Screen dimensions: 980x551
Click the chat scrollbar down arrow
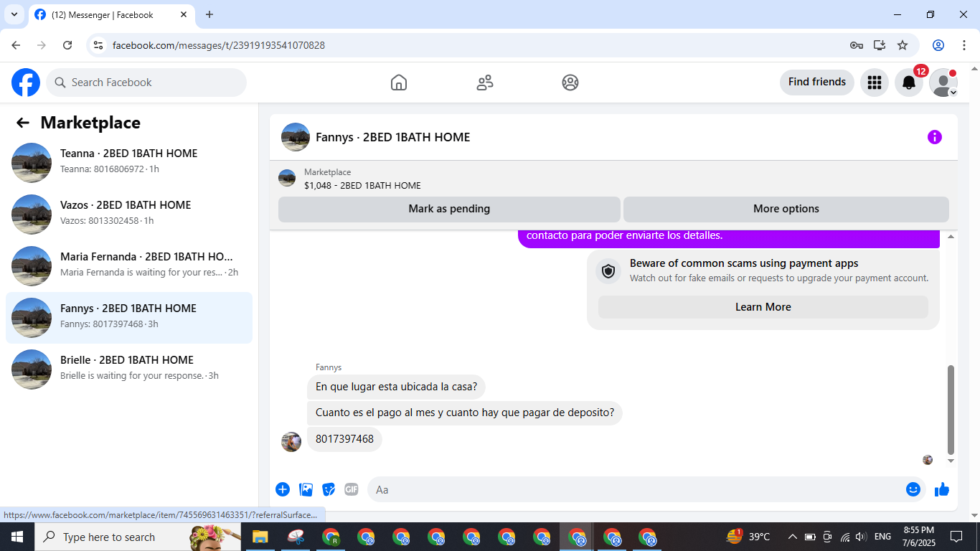point(951,461)
